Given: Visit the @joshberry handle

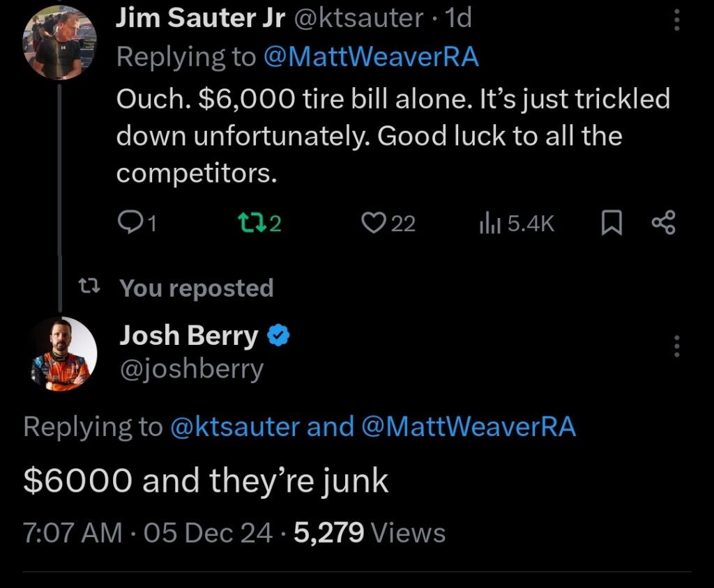Looking at the screenshot, I should point(191,369).
